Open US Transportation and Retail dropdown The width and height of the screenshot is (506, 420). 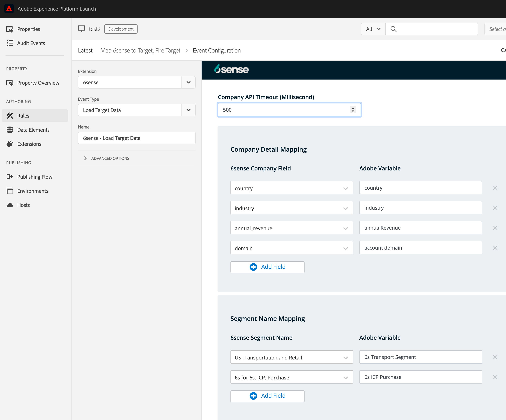[x=292, y=357]
